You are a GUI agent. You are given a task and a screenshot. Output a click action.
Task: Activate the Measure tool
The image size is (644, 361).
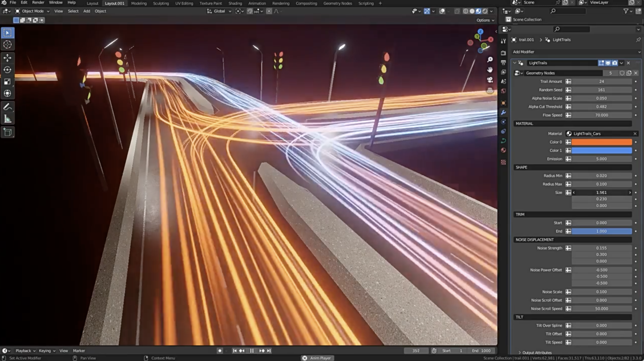point(7,118)
